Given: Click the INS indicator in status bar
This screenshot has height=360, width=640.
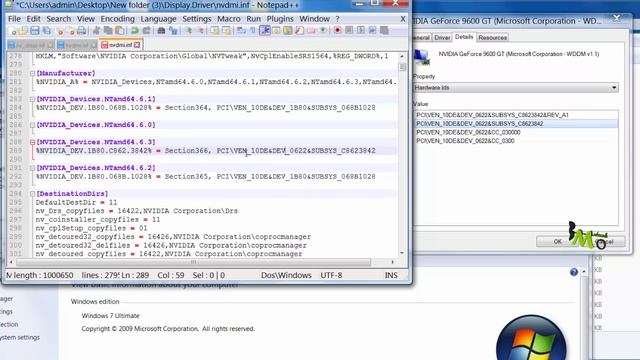Looking at the screenshot, I should [x=391, y=276].
